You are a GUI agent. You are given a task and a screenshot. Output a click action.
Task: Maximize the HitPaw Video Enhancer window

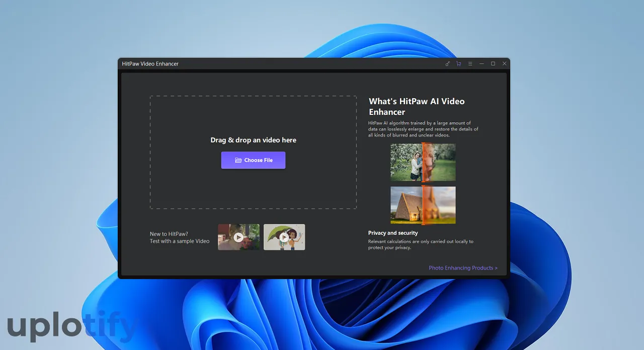pyautogui.click(x=493, y=64)
